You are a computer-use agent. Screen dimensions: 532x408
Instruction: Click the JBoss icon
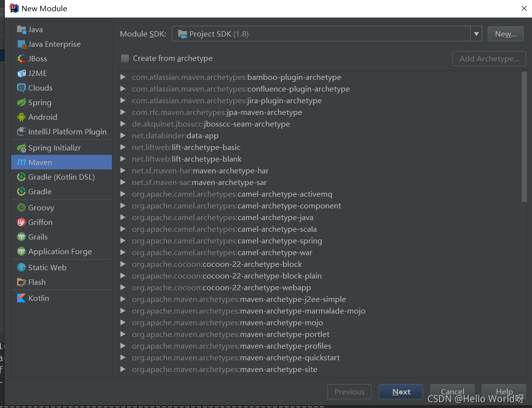21,59
